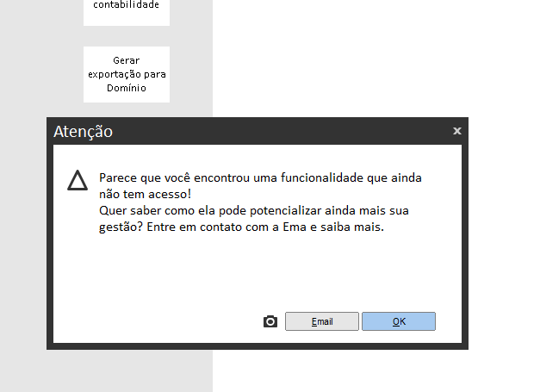Click the warning triangle icon in dialog

(x=78, y=180)
